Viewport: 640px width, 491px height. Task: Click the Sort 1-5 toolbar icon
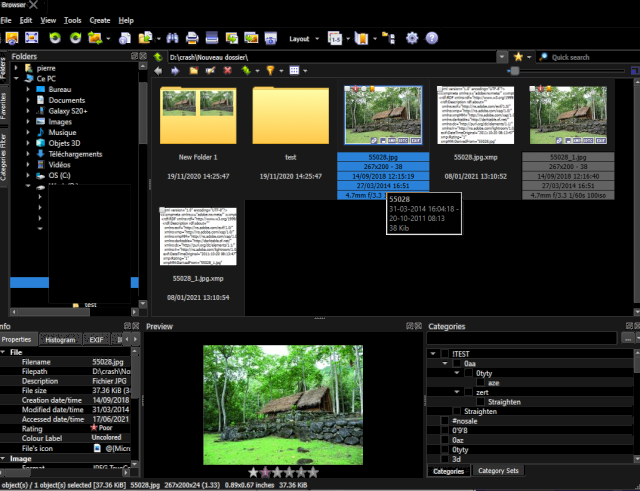[335, 38]
